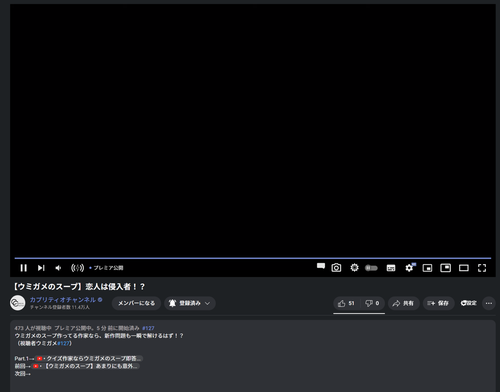Take a screenshot with camera icon
This screenshot has height=392, width=500.
coord(336,268)
